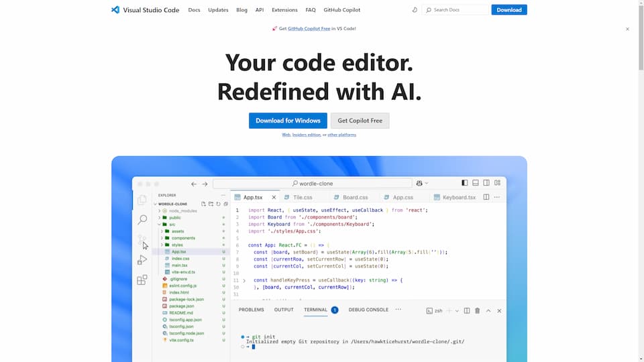The height and width of the screenshot is (362, 644).
Task: Expand the styles folder
Action: pos(162,245)
